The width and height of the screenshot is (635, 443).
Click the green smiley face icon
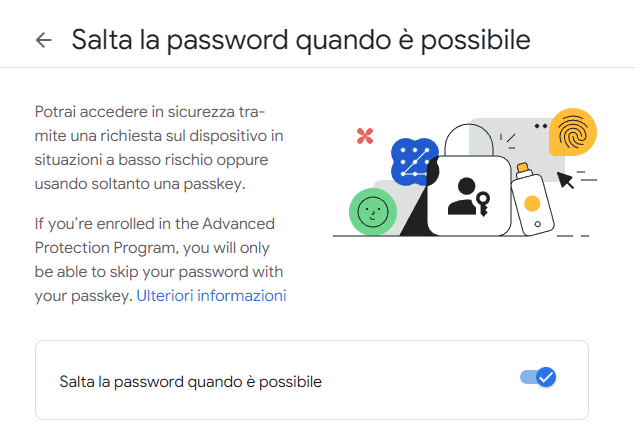(373, 211)
